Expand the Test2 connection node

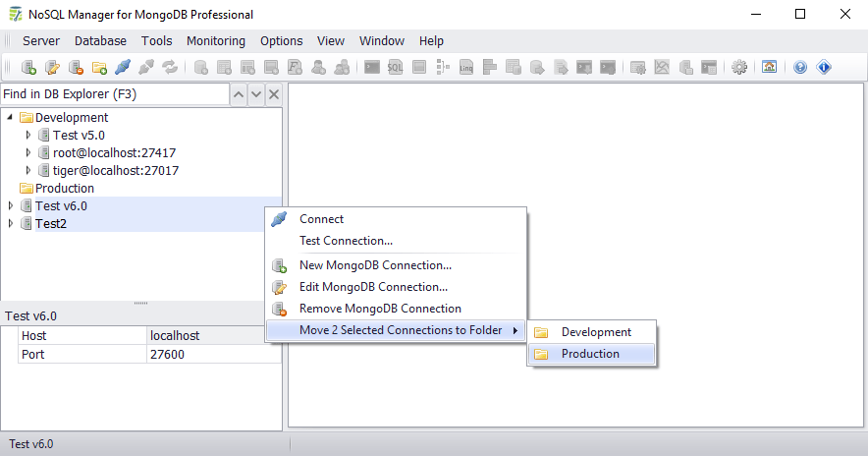pyautogui.click(x=11, y=223)
